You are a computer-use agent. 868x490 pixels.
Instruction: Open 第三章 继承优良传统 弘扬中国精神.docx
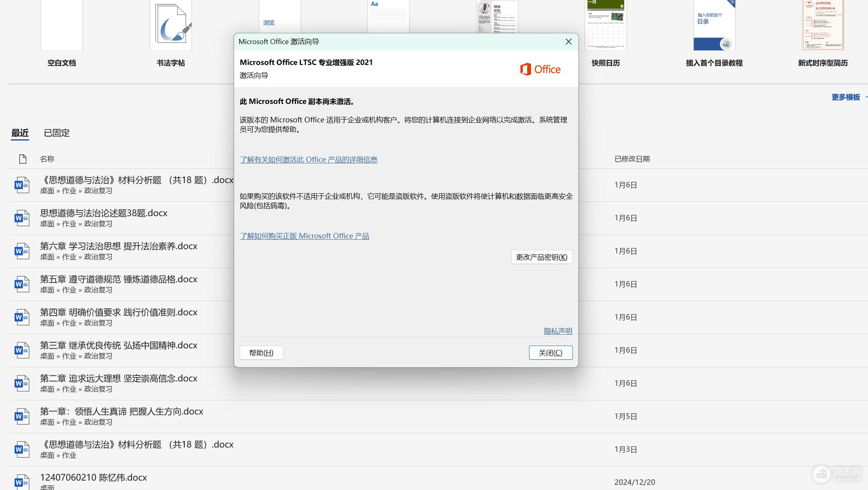[118, 345]
